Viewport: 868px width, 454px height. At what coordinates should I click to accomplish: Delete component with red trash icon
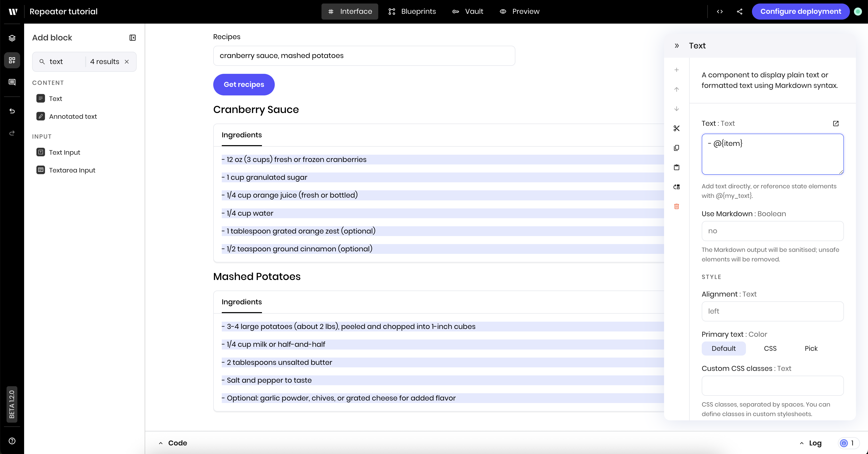[676, 206]
